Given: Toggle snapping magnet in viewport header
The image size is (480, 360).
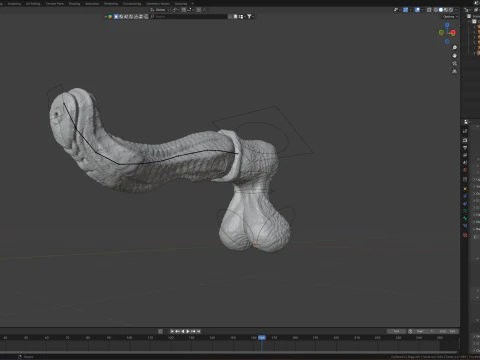Looking at the screenshot, I should click(183, 10).
